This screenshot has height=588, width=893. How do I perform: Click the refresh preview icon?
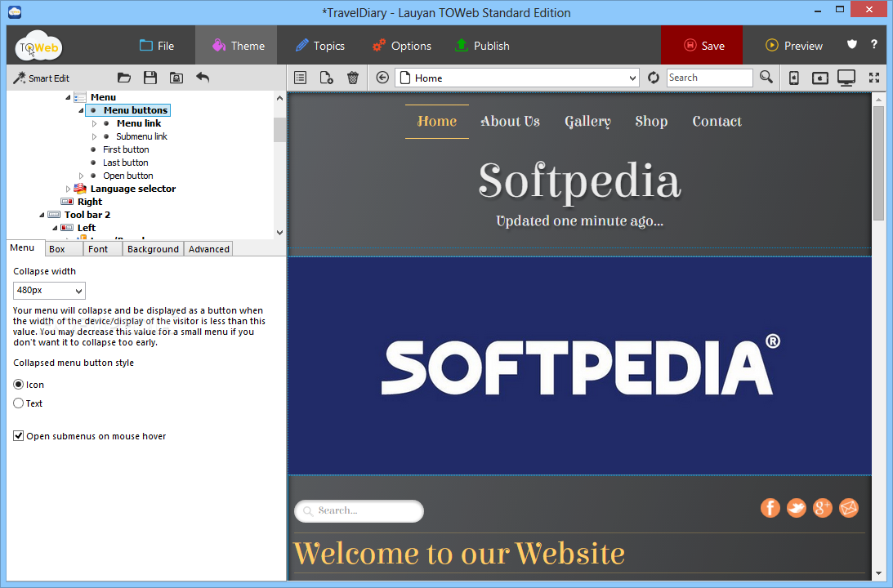click(654, 78)
